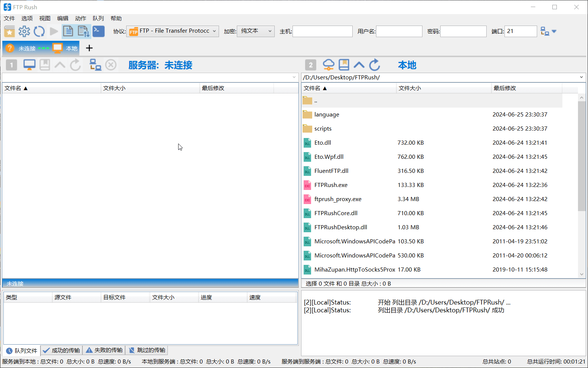588x368 pixels.
Task: Sort right pane by 文件名 column
Action: [349, 88]
